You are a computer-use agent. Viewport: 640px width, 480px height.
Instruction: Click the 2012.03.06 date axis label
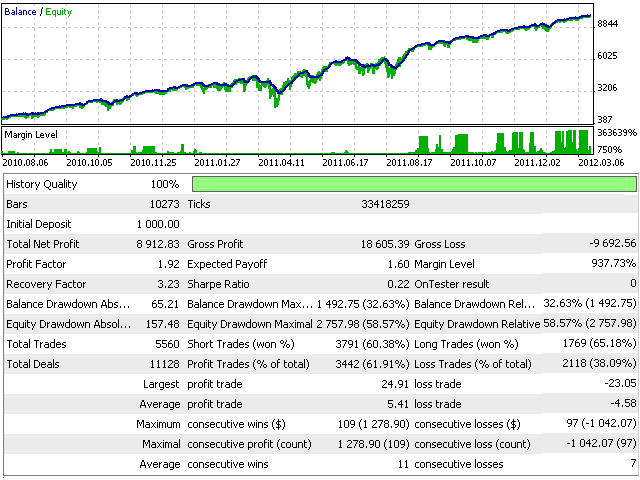pos(602,163)
